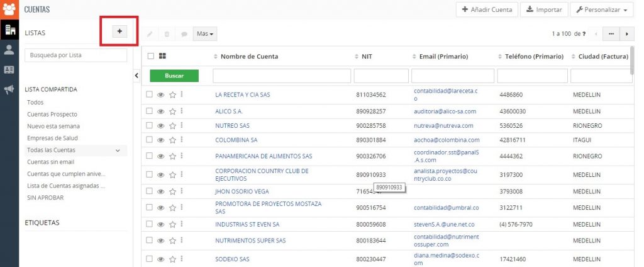Expand the Personalizar dropdown
Image resolution: width=644 pixels, height=267 pixels.
(x=602, y=10)
